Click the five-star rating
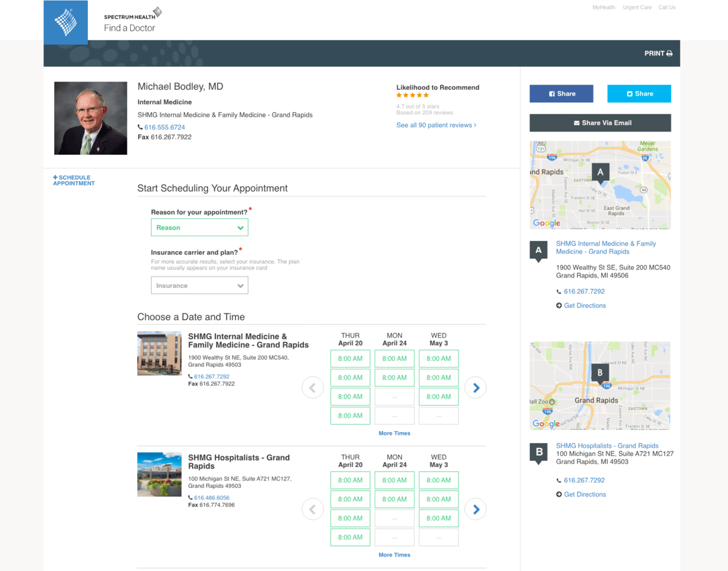 [x=412, y=95]
